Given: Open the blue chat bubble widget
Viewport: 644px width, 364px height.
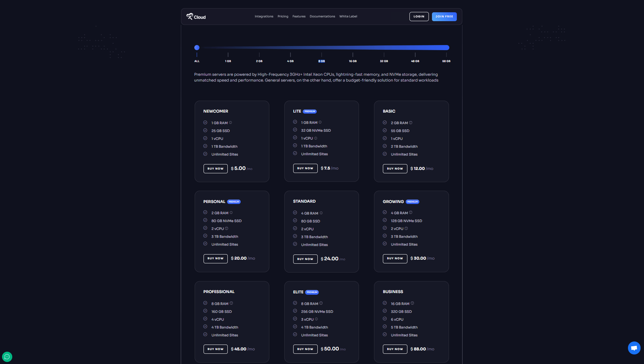Looking at the screenshot, I should click(634, 348).
